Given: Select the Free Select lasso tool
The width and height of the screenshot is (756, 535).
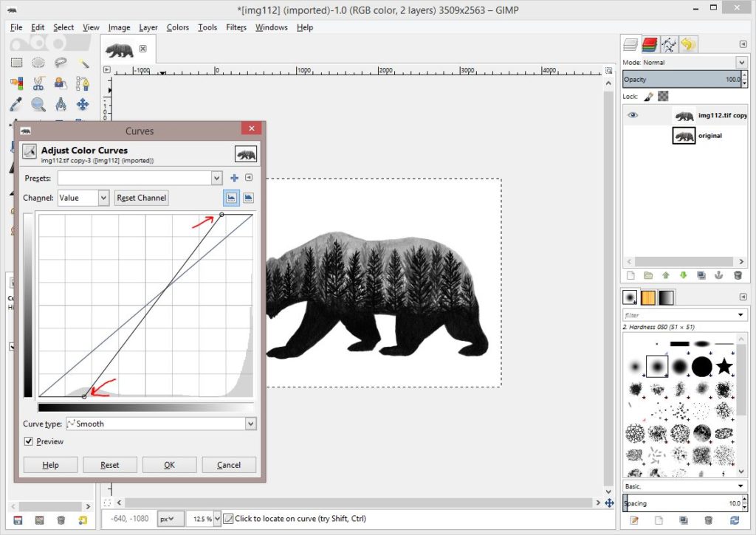Looking at the screenshot, I should [x=61, y=63].
